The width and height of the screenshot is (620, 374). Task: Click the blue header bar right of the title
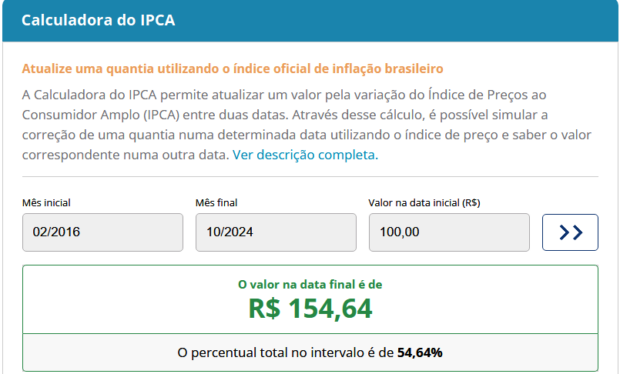point(395,20)
